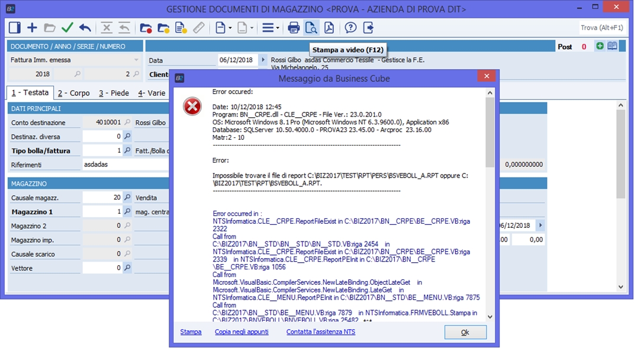Click the green plus icon beside Post
Screen dimensions: 644x351
pos(600,46)
